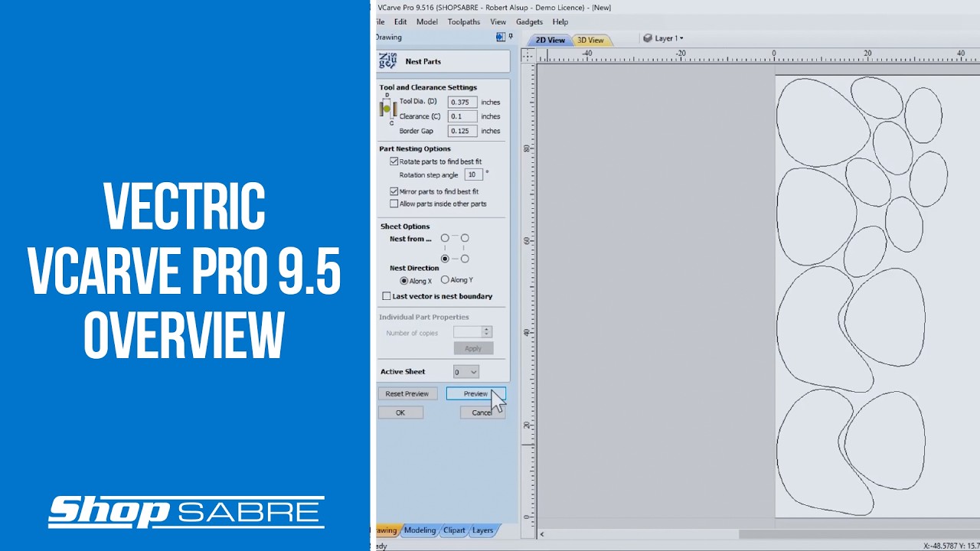980x551 pixels.
Task: Click the largest top-left nested shape
Action: [822, 122]
